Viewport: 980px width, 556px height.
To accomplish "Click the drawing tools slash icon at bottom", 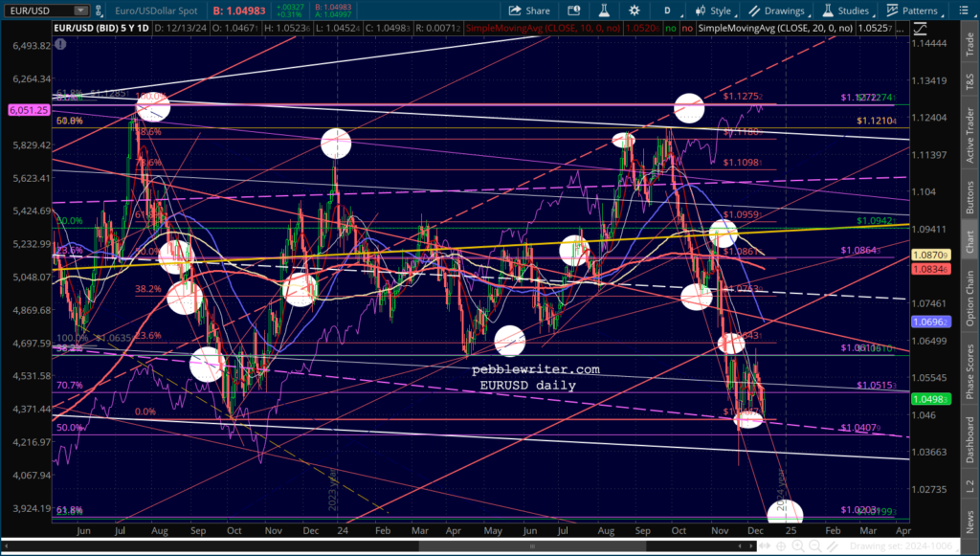I will coord(832,546).
